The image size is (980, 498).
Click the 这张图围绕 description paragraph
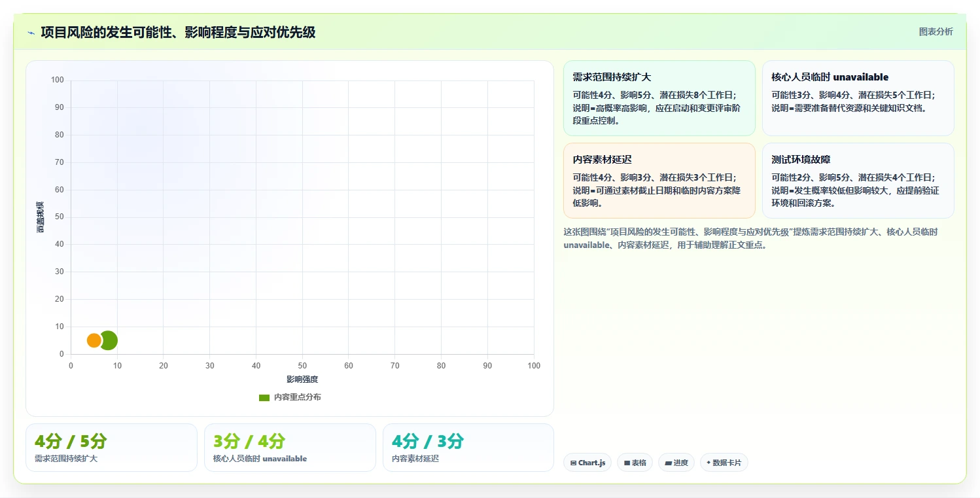(x=752, y=238)
